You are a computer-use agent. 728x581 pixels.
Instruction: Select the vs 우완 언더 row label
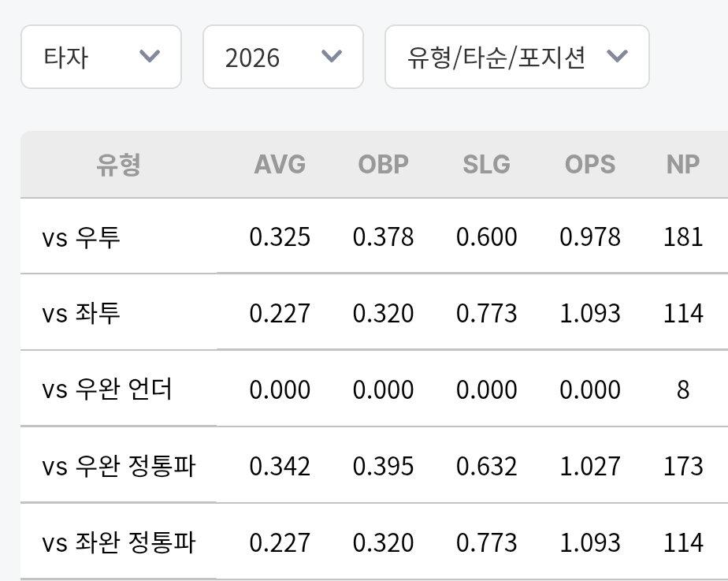coord(107,389)
